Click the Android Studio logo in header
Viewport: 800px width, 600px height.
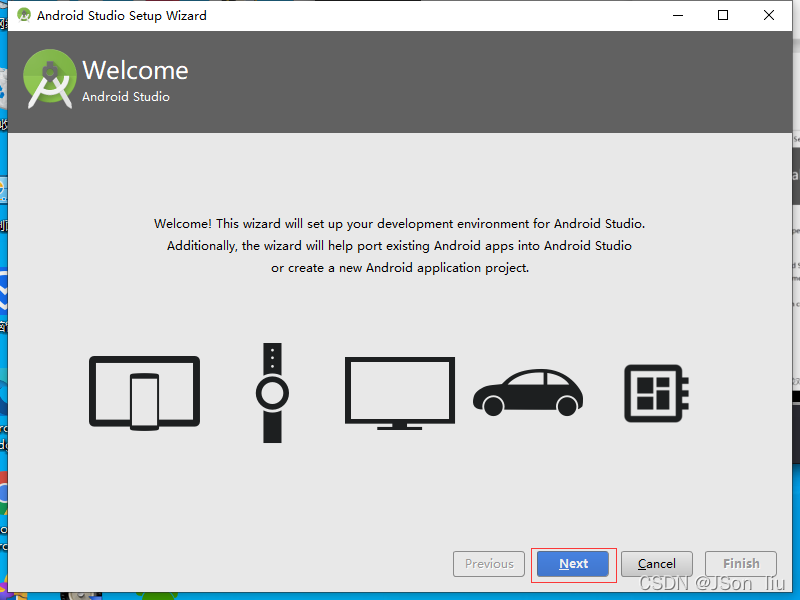click(49, 79)
